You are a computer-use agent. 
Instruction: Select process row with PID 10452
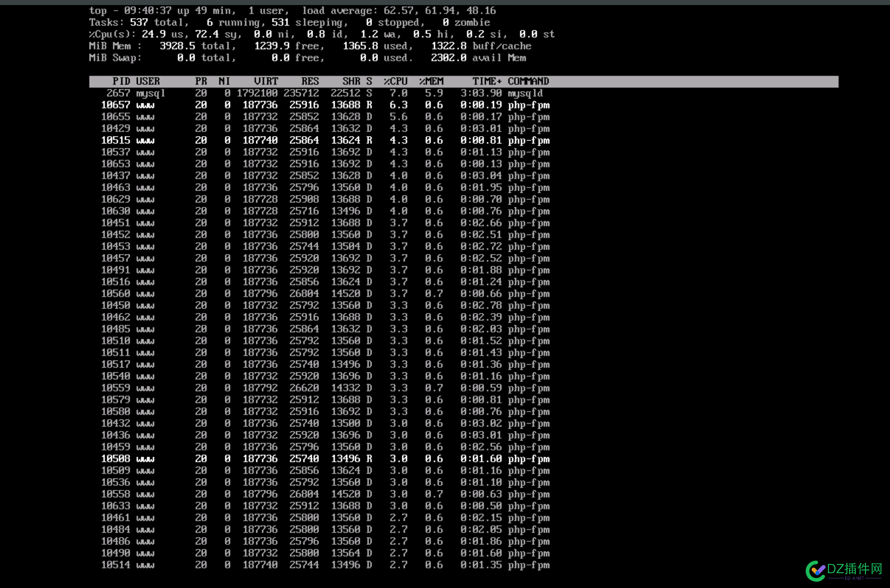pos(324,235)
